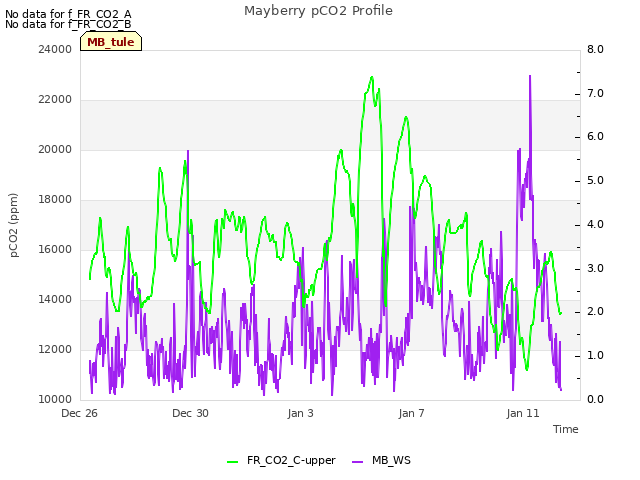
Task: Click the tallest green pCO2 peak near Jan 5
Action: 371,77
